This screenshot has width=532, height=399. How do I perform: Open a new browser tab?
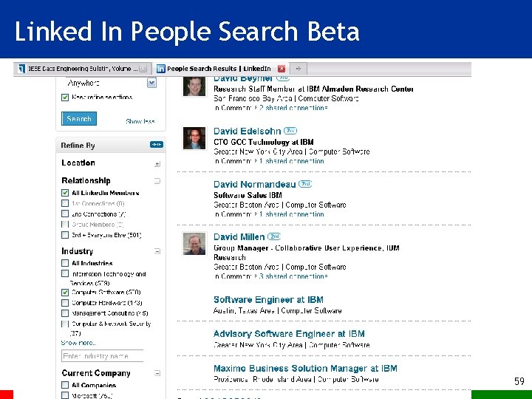pyautogui.click(x=299, y=69)
